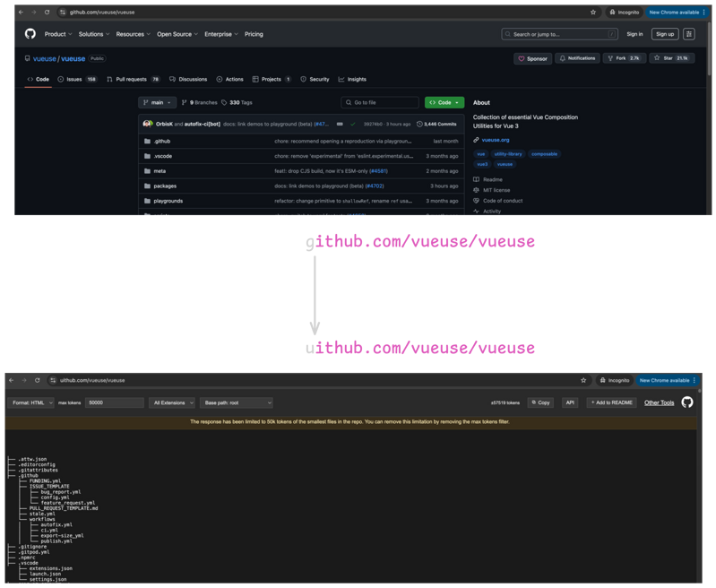The width and height of the screenshot is (716, 588).
Task: Open the MIT license link
Action: tap(492, 190)
